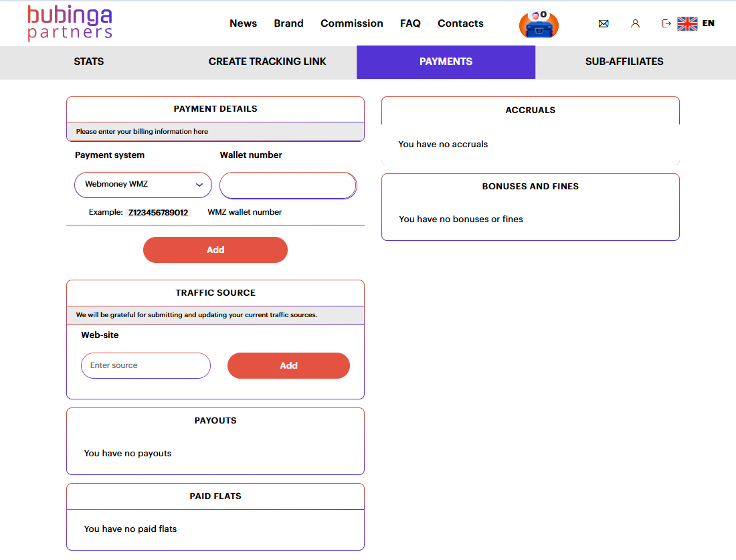
Task: Click the chevron arrow in payment system selector
Action: tap(199, 185)
